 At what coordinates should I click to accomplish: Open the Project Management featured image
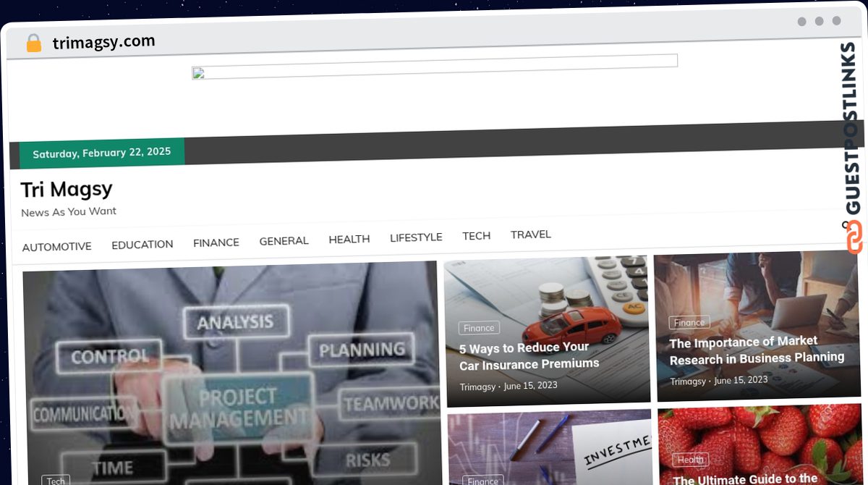pyautogui.click(x=231, y=373)
